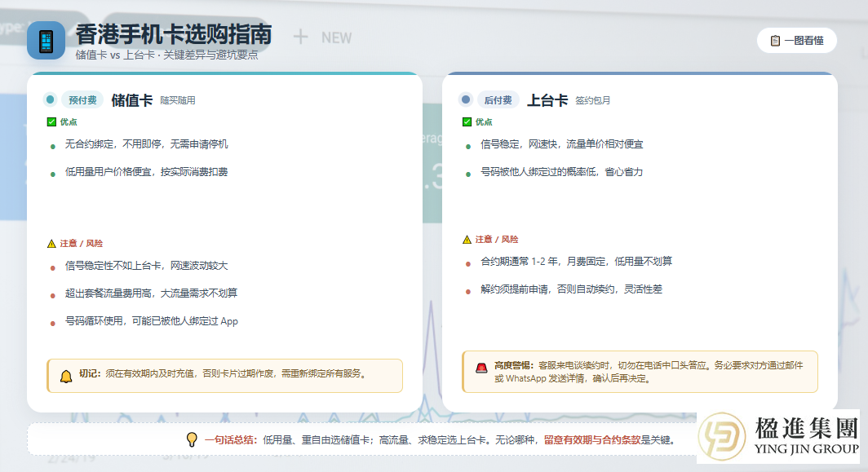
Task: Click the lightbulb icon beside 一句话总结
Action: tap(192, 440)
